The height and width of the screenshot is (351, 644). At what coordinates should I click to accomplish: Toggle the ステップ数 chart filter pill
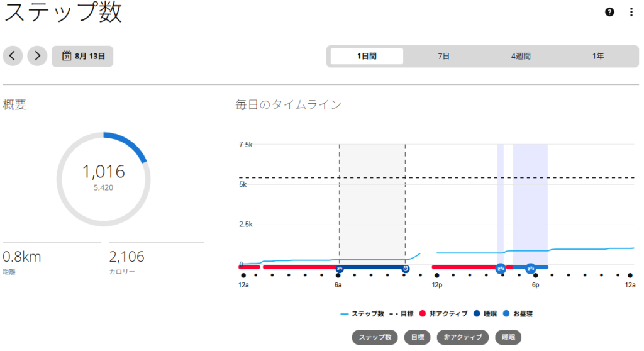tap(375, 337)
